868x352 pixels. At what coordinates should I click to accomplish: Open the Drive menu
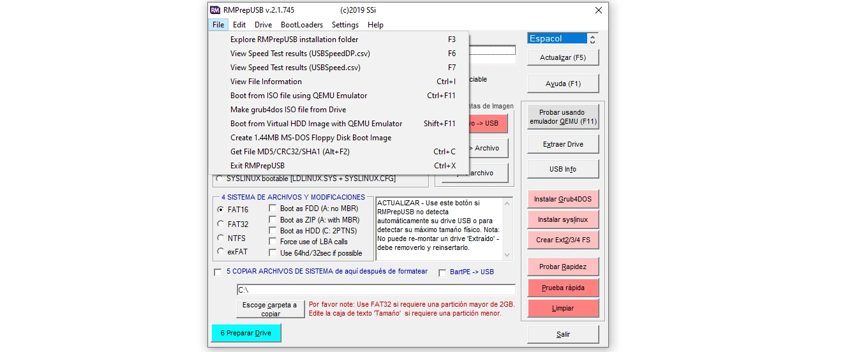[263, 25]
